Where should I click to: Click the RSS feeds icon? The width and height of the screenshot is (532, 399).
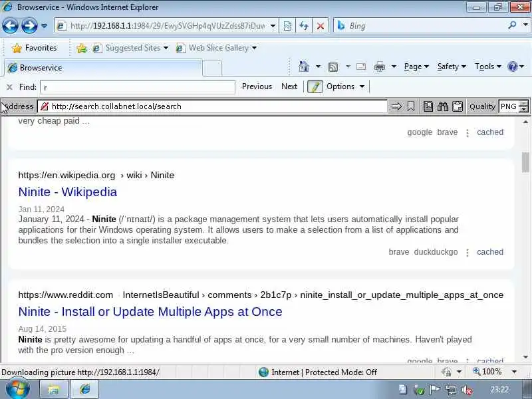click(333, 67)
